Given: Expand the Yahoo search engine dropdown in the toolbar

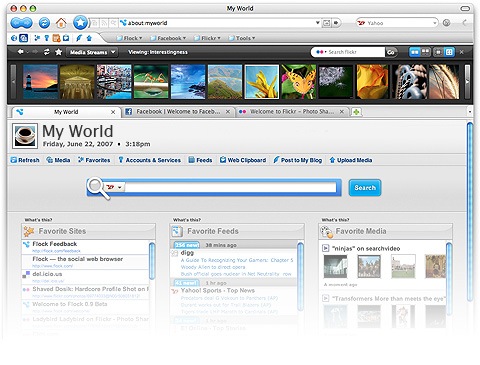Looking at the screenshot, I should pyautogui.click(x=434, y=23).
